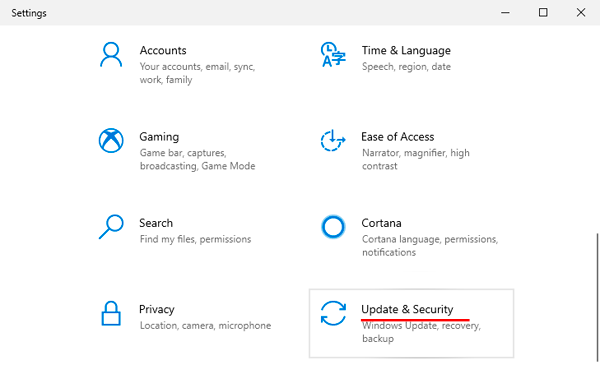Select the Search magnifier icon
Screen dimensions: 600x374
pyautogui.click(x=111, y=227)
